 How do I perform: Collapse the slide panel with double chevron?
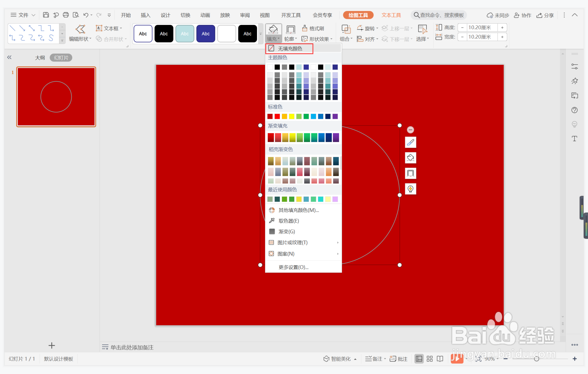click(9, 57)
